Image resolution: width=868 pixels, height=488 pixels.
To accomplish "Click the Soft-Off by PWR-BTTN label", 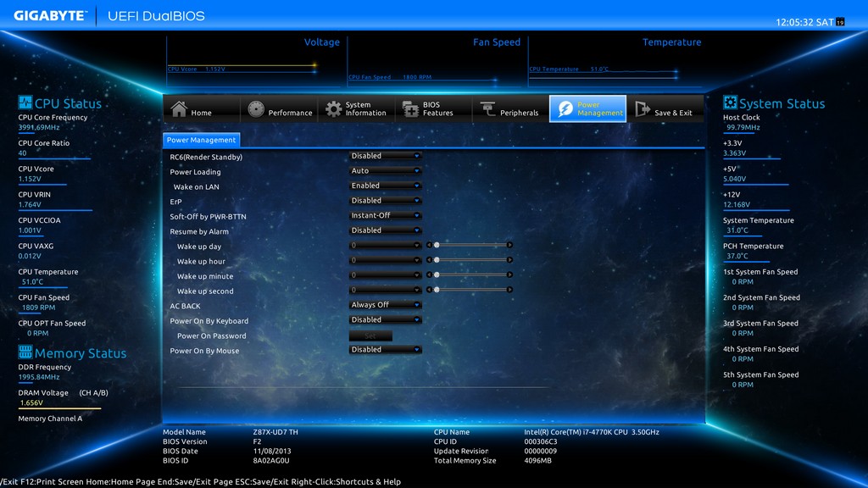I will tap(208, 216).
